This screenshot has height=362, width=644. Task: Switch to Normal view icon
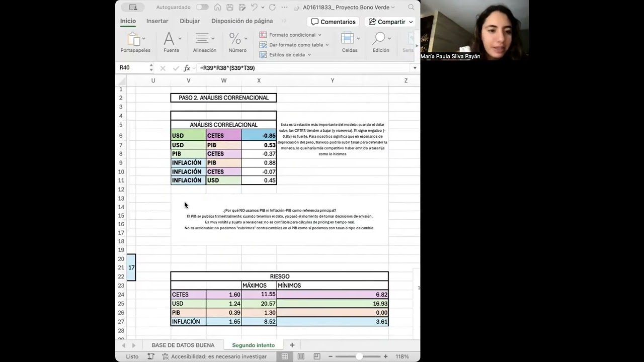pos(285,356)
